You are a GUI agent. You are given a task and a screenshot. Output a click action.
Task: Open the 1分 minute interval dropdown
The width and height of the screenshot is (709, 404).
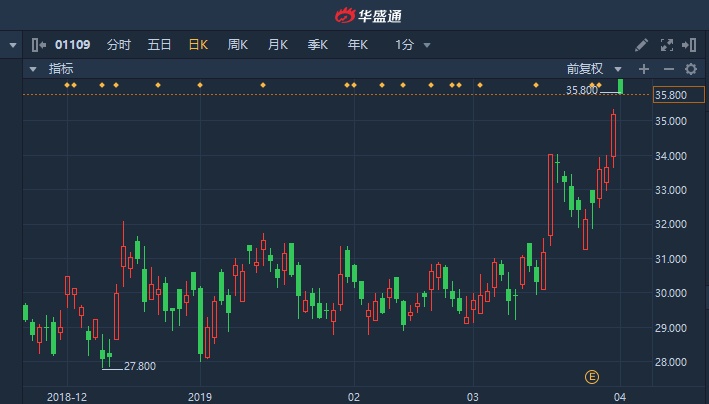coord(412,45)
